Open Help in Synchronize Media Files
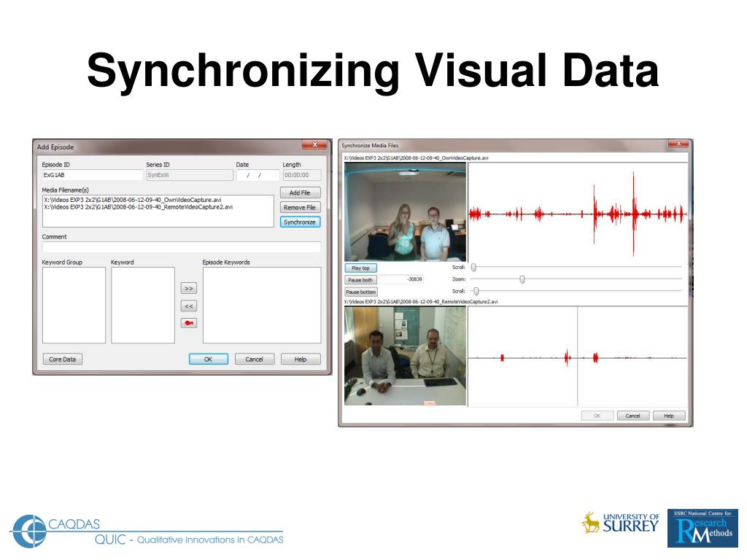 670,416
